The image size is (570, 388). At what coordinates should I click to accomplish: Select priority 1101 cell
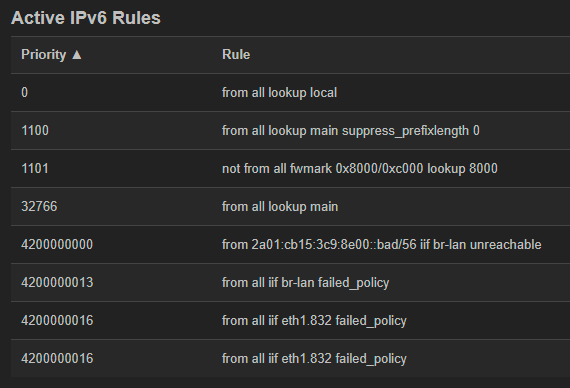pyautogui.click(x=35, y=169)
